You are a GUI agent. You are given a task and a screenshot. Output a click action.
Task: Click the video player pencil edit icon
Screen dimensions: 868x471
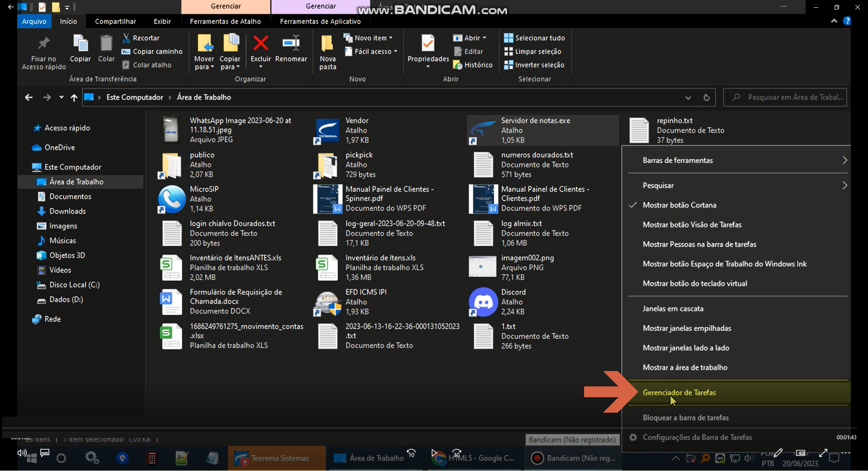tap(778, 452)
